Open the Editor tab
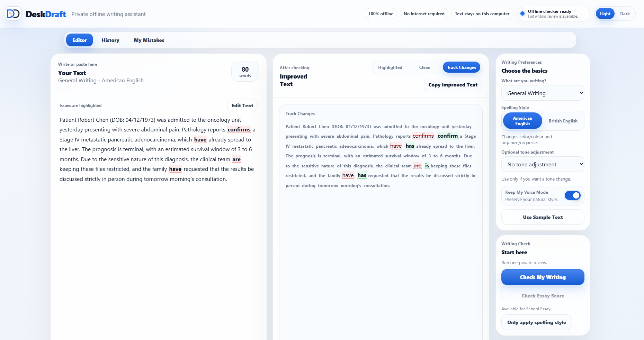Screen dimensions: 644x340 (x=80, y=40)
